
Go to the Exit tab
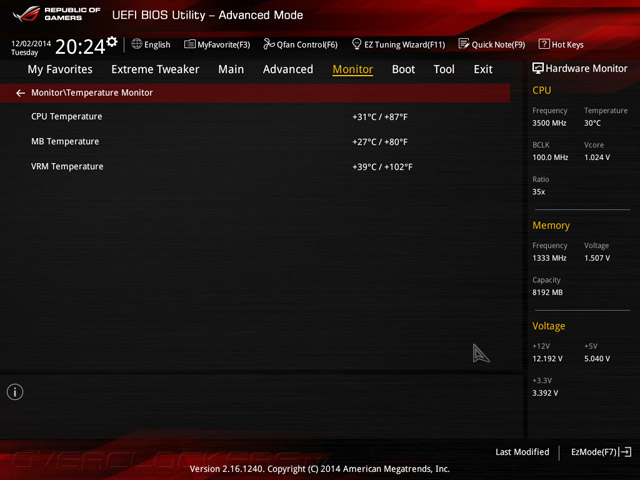[483, 69]
